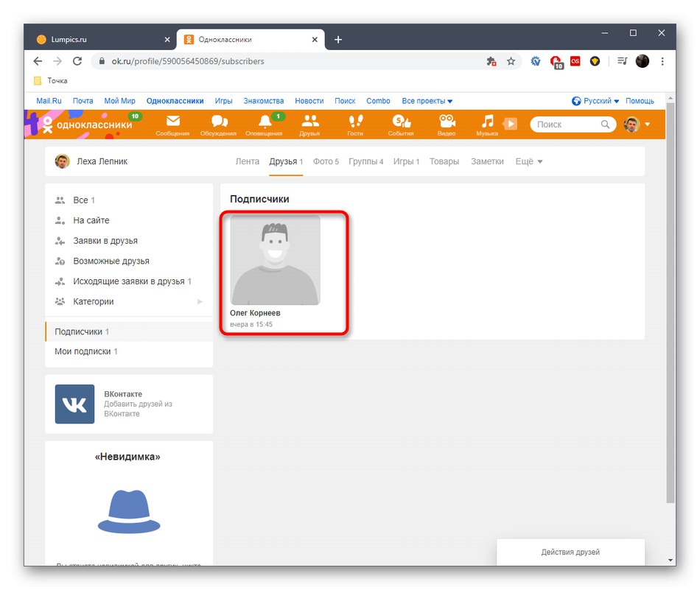Image resolution: width=700 pixels, height=590 pixels.
Task: Click the red extension icon with badge 10
Action: pyautogui.click(x=556, y=62)
